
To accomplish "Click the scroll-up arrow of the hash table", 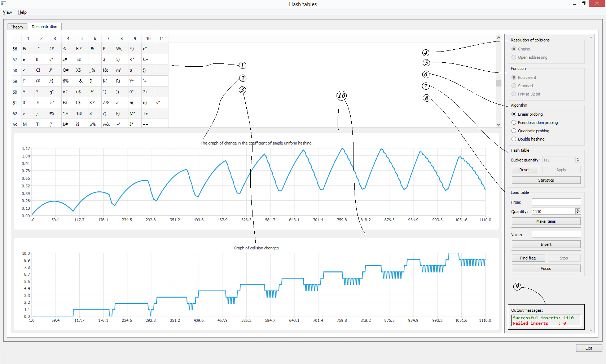I will click(x=499, y=38).
